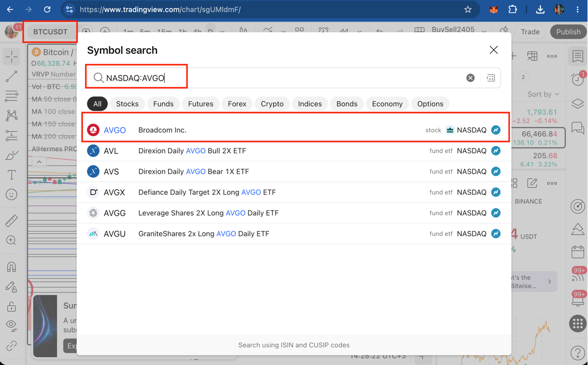Select the forecasting and measurement tool
Screen dimensions: 588x365
click(11, 135)
